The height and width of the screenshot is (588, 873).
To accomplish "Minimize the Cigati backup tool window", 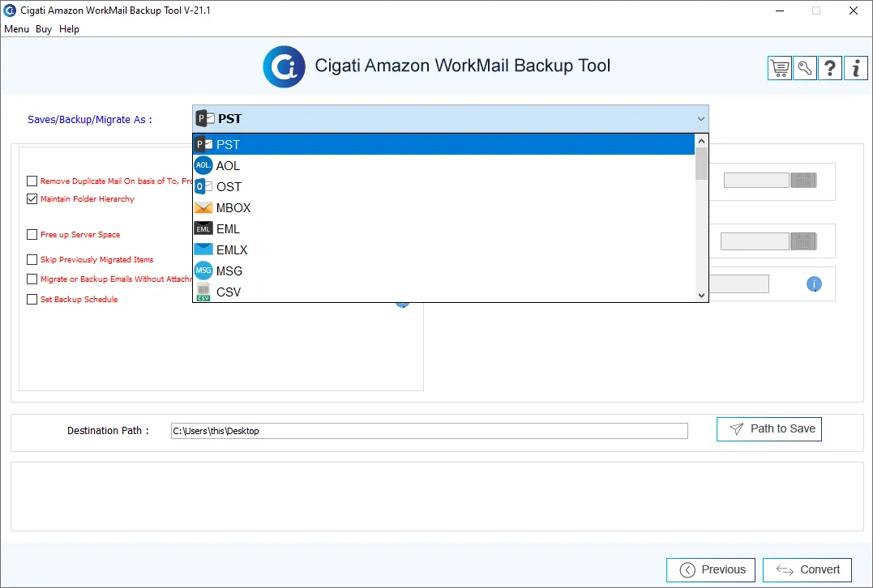I will coord(780,11).
